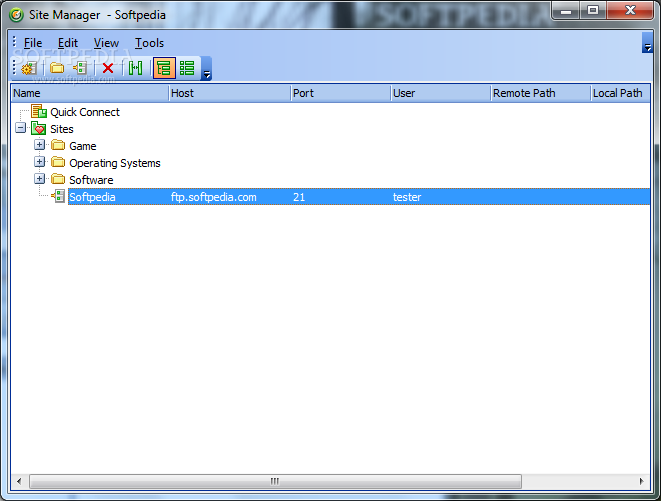Click Local Path column header
The height and width of the screenshot is (501, 661).
coord(620,93)
